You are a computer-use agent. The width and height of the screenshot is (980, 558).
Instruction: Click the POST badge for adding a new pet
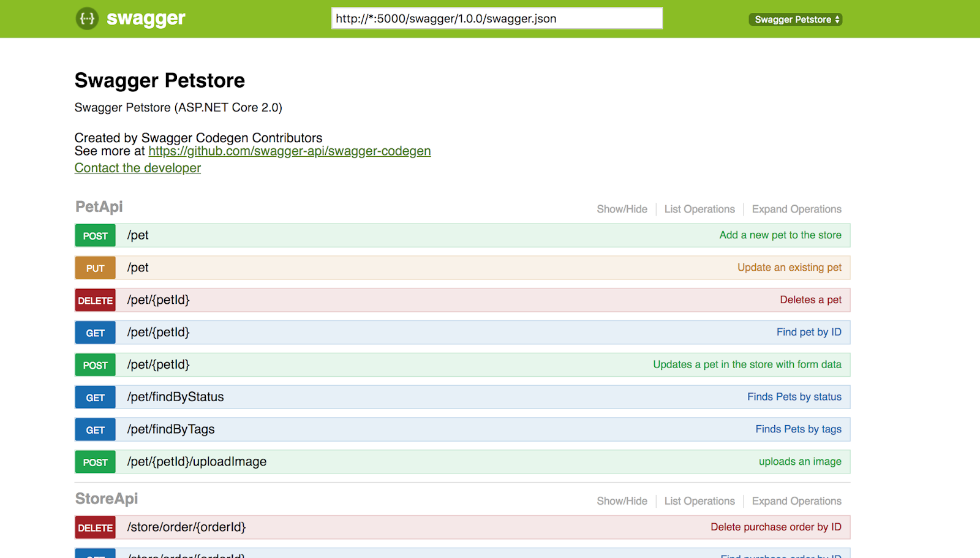coord(96,236)
